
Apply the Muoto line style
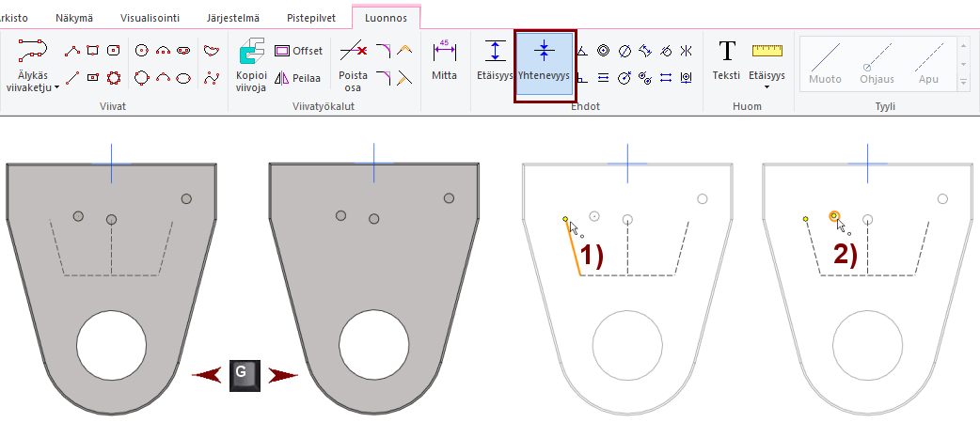pyautogui.click(x=825, y=62)
